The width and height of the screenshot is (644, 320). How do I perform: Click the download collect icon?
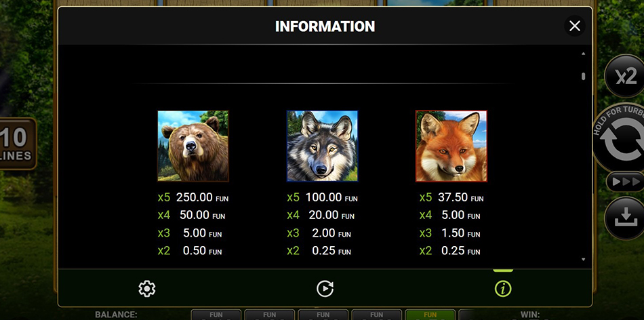point(624,217)
